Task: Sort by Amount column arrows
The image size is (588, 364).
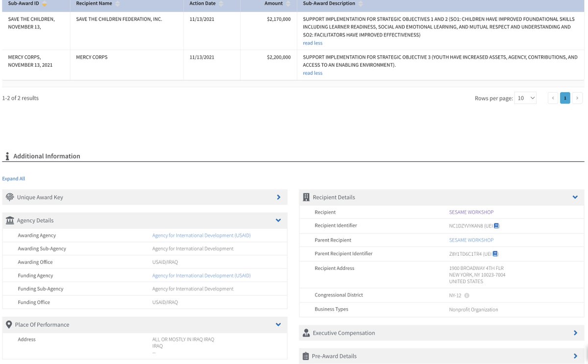Action: (x=288, y=4)
